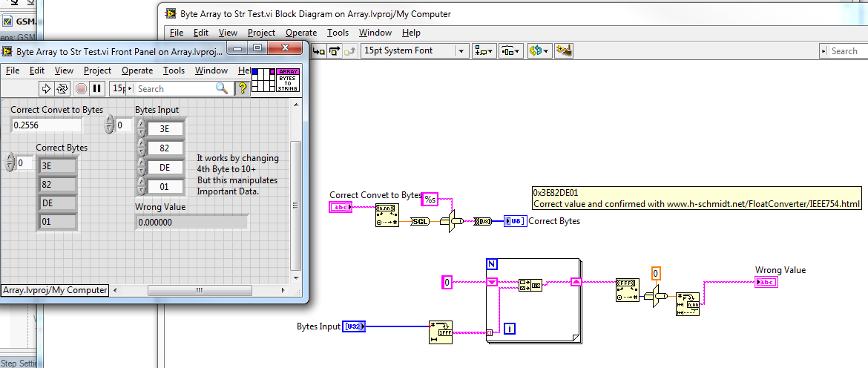The image size is (868, 368).
Task: Open Tools menu in Block Diagram window
Action: coord(338,33)
